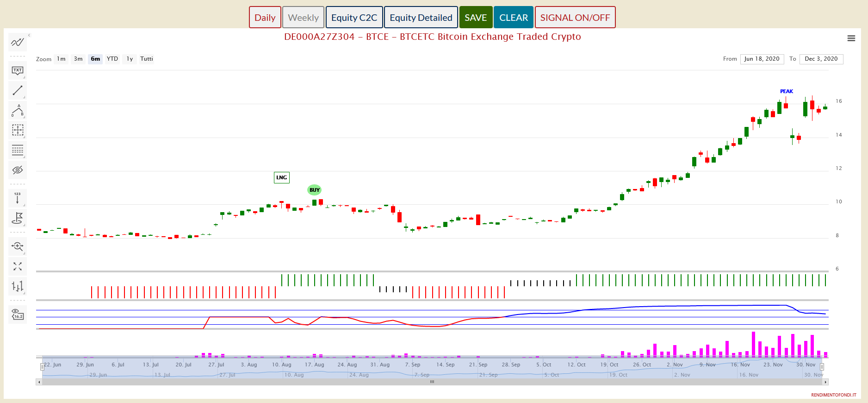Open Equity C2C chart
Viewport: 868px width, 403px height.
coord(354,17)
